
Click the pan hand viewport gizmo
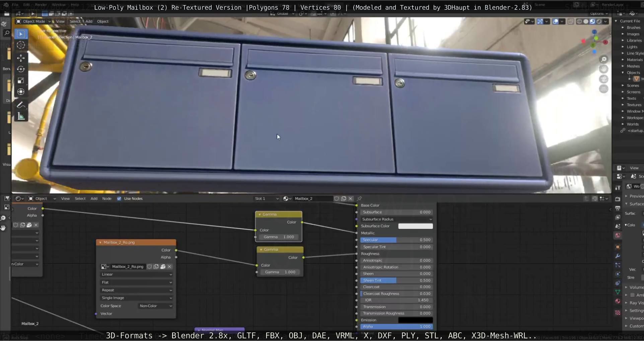coord(603,69)
